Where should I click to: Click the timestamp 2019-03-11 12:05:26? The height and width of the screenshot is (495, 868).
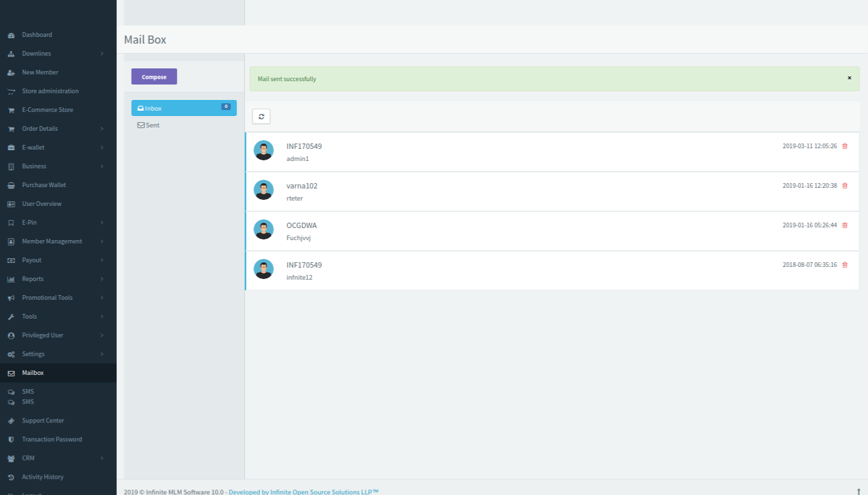pos(810,146)
